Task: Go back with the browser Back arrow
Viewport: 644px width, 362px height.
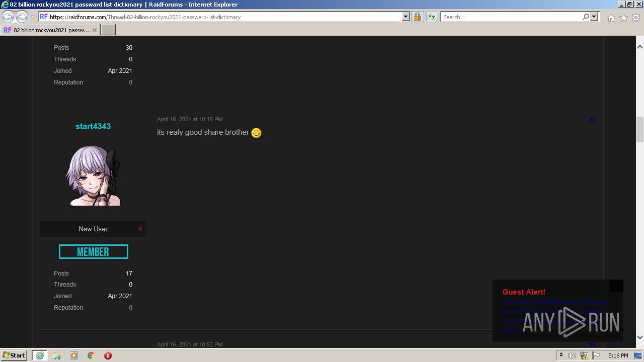Action: pyautogui.click(x=8, y=17)
